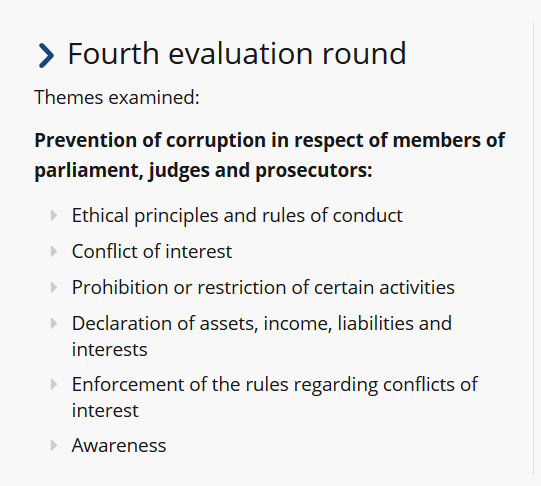Click the arrow bullet before Prohibition or restriction

click(x=54, y=288)
